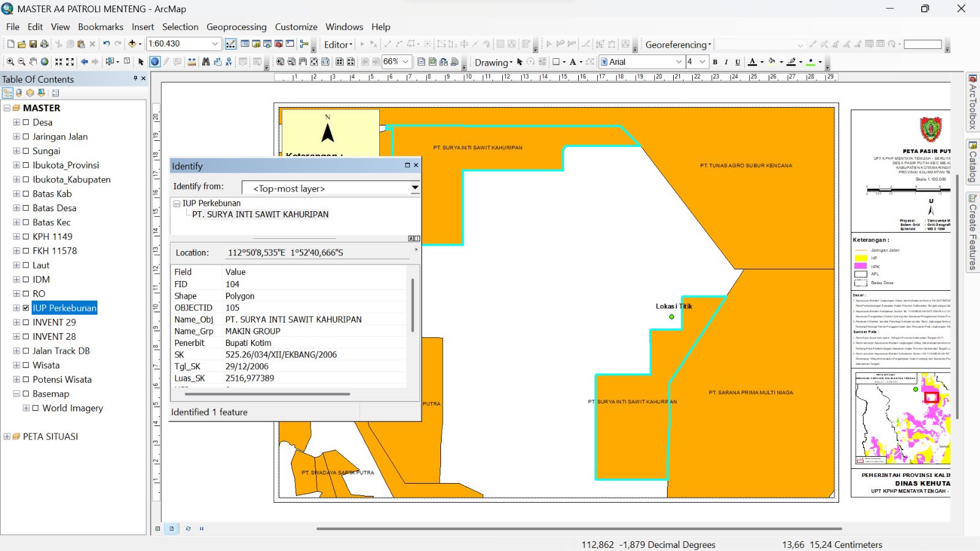Click the Add Data button
The image size is (980, 551).
coord(132,44)
